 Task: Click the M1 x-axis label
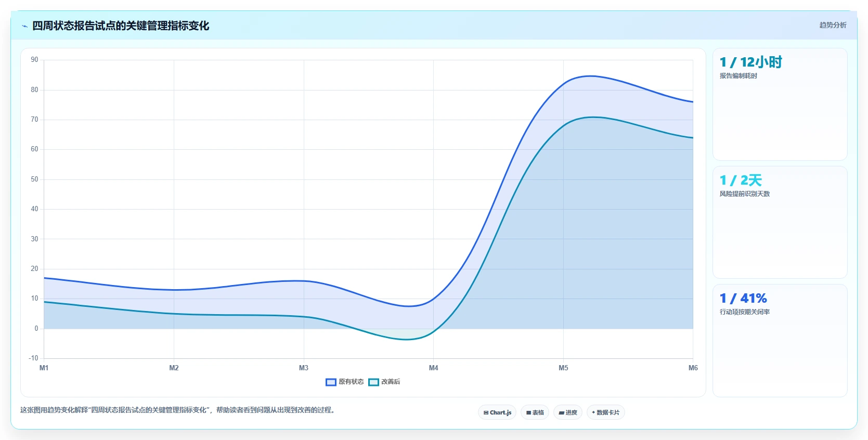44,368
